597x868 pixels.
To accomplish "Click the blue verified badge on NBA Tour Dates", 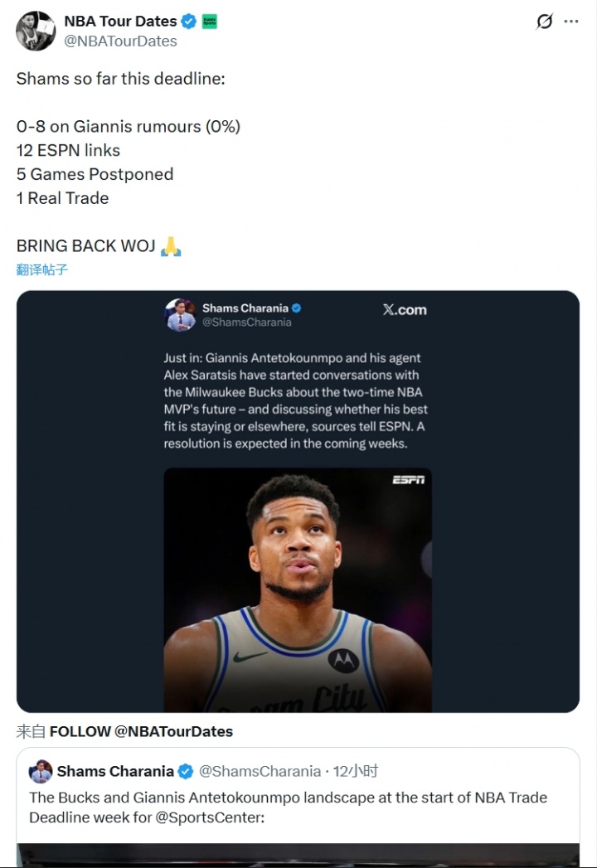I will (x=190, y=22).
